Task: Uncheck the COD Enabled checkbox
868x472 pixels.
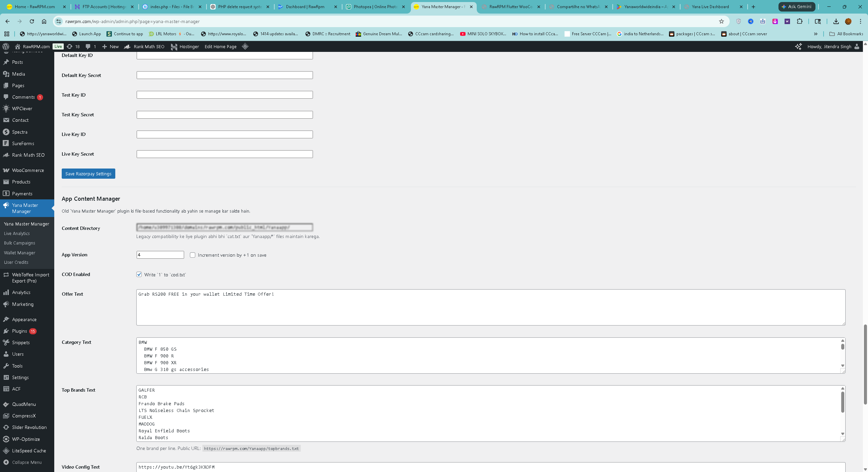Action: (x=139, y=274)
